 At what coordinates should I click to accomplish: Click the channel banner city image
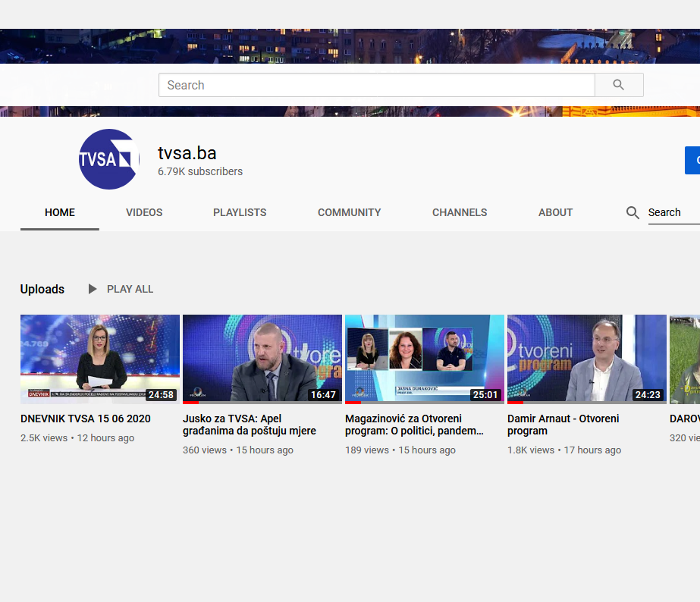(x=350, y=46)
